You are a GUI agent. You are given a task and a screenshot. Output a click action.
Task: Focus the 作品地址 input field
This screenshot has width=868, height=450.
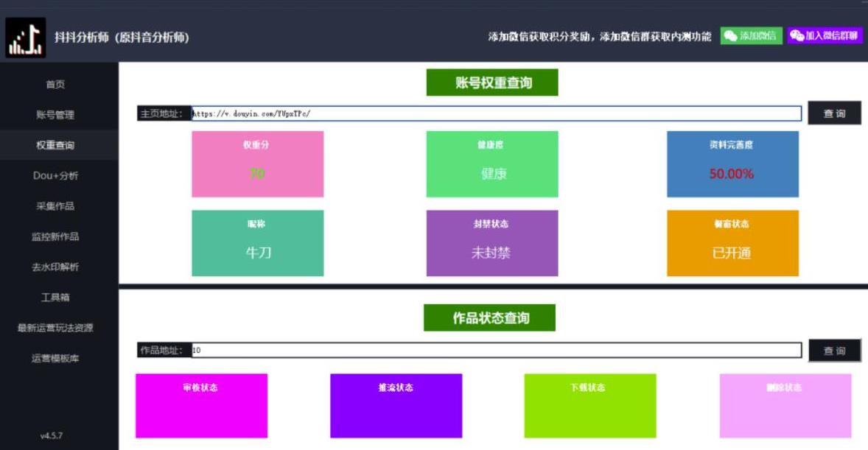[x=497, y=350]
